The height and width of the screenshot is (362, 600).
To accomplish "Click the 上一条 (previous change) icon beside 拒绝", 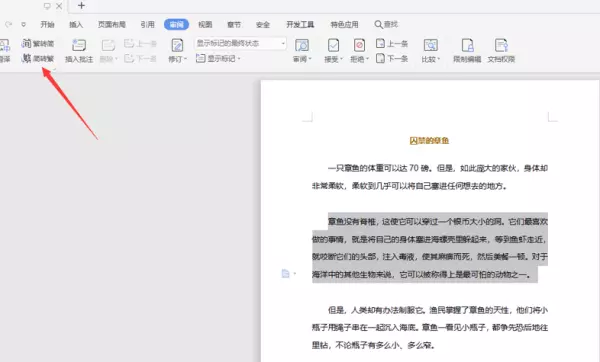I will coord(392,43).
